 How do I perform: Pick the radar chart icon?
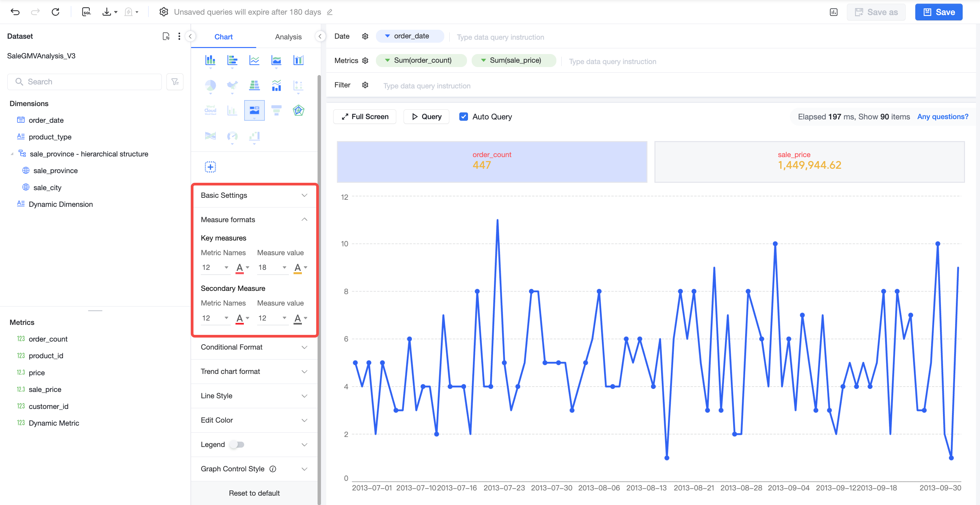click(x=298, y=111)
